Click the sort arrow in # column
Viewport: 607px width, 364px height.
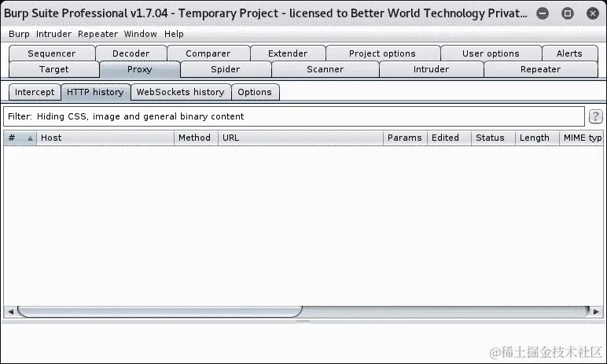point(30,138)
